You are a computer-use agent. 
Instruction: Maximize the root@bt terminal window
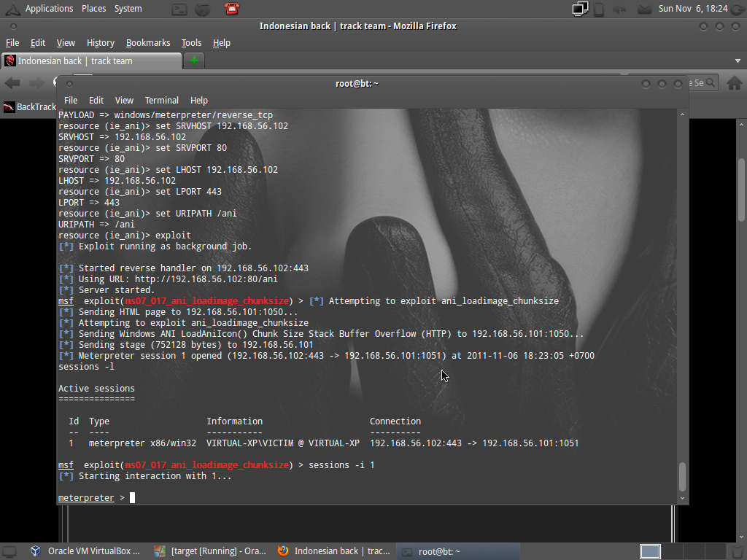coord(662,84)
